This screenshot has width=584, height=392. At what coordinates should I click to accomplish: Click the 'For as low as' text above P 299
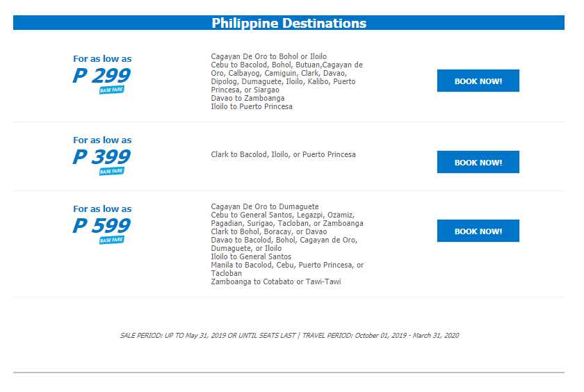point(102,59)
